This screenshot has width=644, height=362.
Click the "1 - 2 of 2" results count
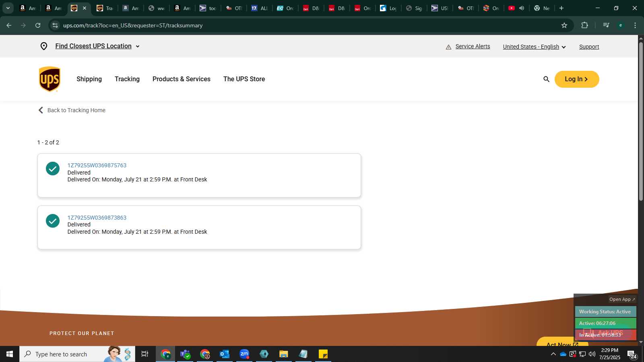pos(48,142)
